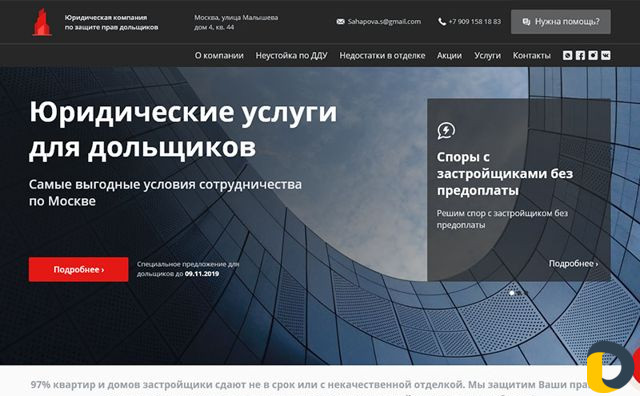Follow 'Подробнее' link in disputes card
This screenshot has width=640, height=396.
tap(573, 264)
